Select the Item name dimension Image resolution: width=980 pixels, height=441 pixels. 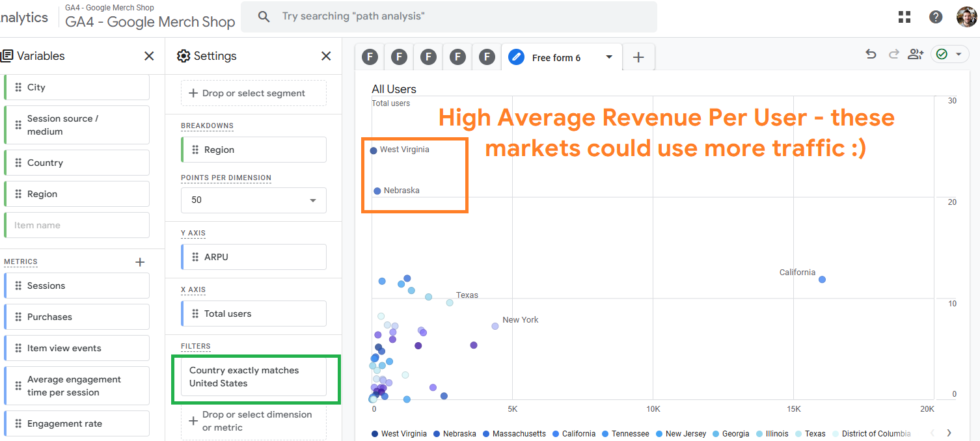[x=77, y=225]
